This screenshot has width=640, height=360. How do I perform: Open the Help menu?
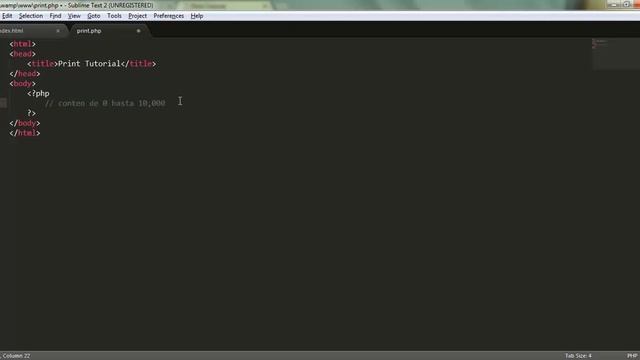pos(197,16)
